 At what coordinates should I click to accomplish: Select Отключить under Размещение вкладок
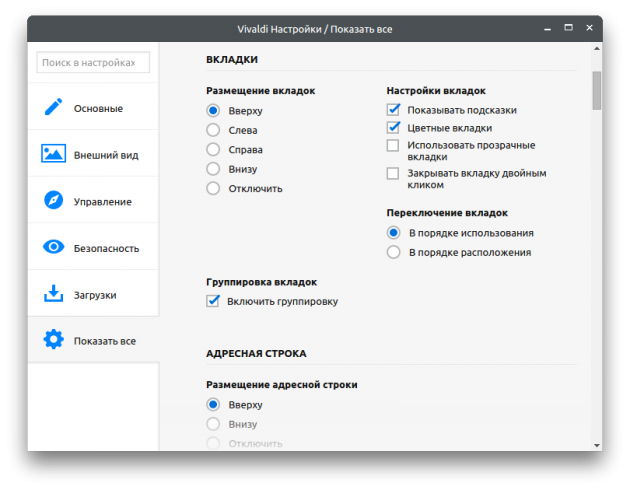click(213, 188)
